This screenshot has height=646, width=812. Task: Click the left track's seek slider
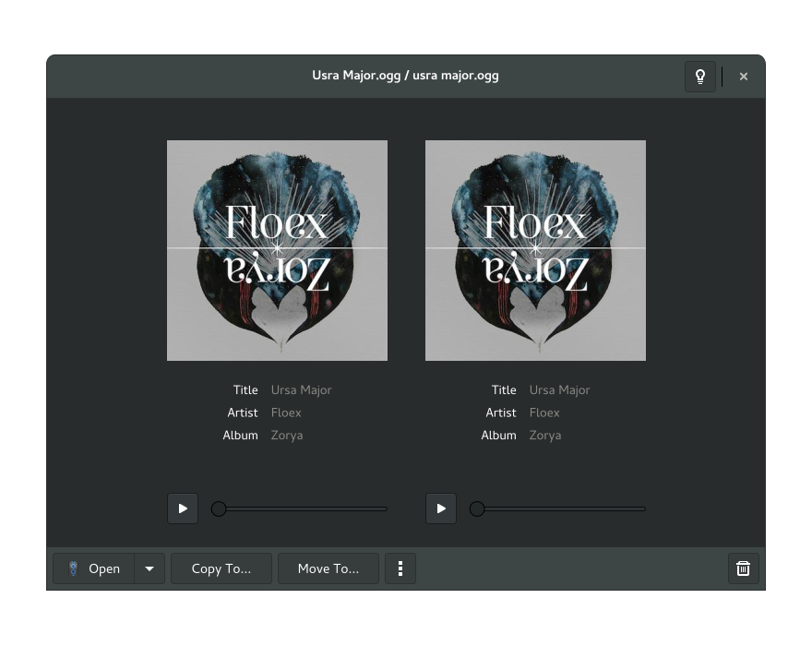coord(299,508)
